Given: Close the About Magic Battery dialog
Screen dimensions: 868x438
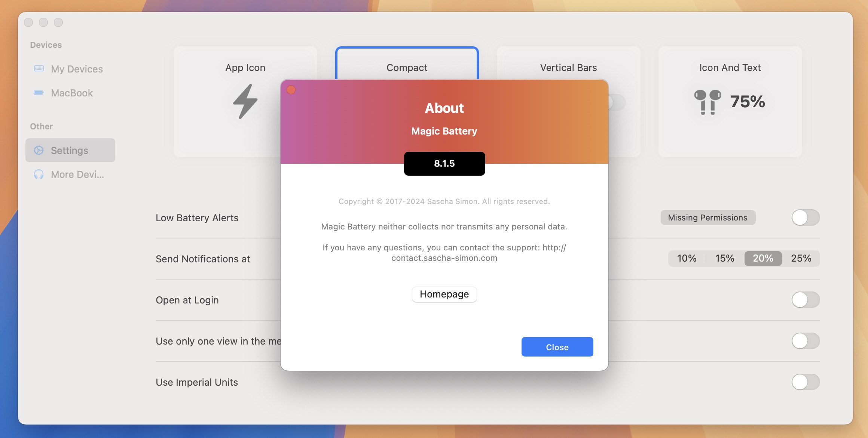Looking at the screenshot, I should [x=557, y=346].
